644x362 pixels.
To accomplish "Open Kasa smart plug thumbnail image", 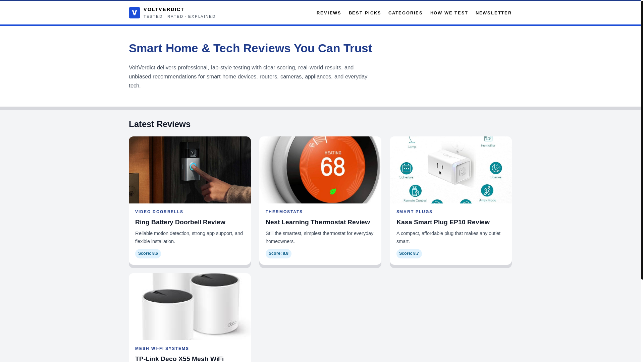I will pyautogui.click(x=450, y=170).
